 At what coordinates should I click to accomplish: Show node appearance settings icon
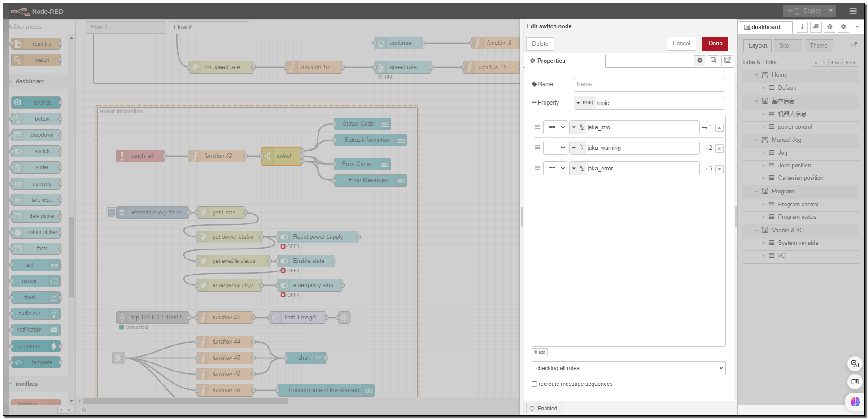click(x=727, y=60)
